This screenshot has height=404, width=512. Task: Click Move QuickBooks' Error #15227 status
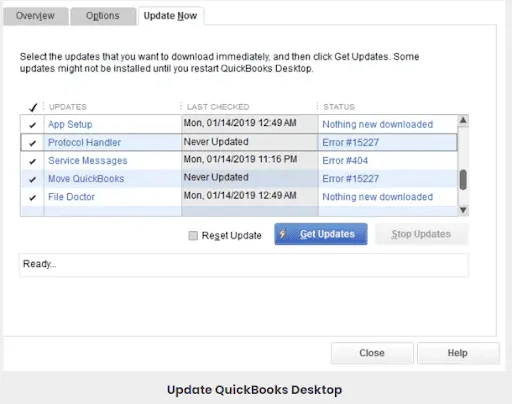pyautogui.click(x=351, y=178)
